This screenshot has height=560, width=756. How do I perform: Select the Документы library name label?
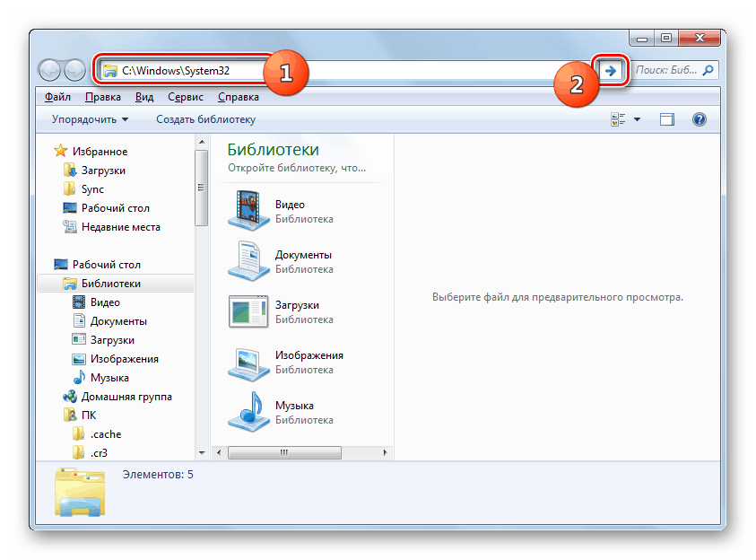pos(303,255)
